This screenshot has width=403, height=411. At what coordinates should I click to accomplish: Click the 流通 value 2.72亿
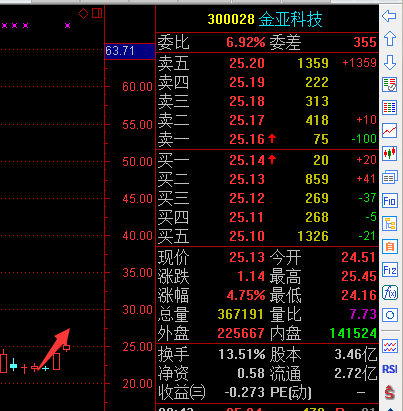356,373
